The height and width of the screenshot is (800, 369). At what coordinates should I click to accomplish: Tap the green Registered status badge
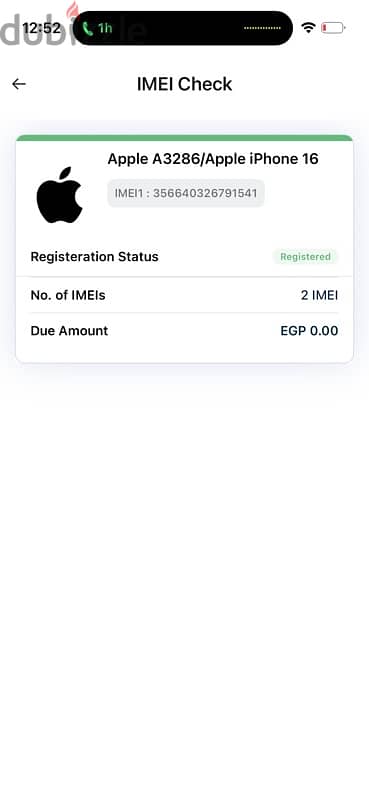point(305,257)
